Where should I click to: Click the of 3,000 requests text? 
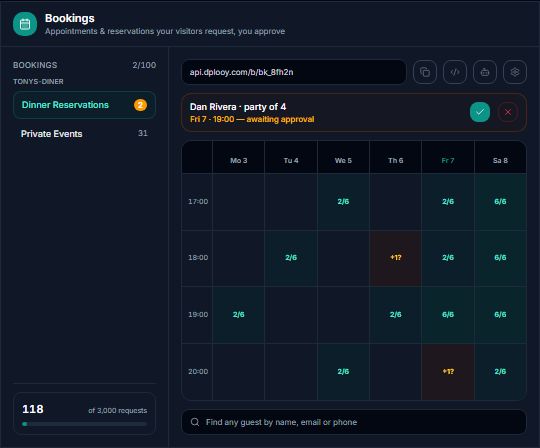(118, 410)
